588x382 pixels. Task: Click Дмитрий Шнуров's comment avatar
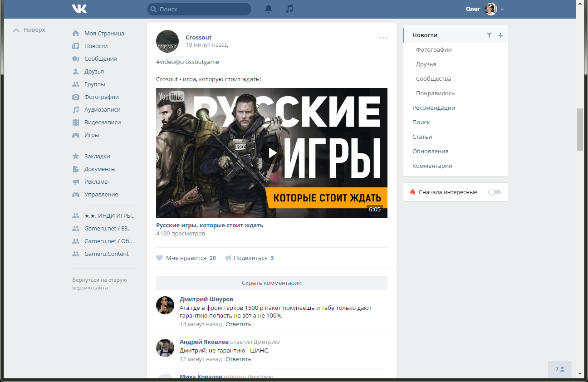click(x=165, y=305)
